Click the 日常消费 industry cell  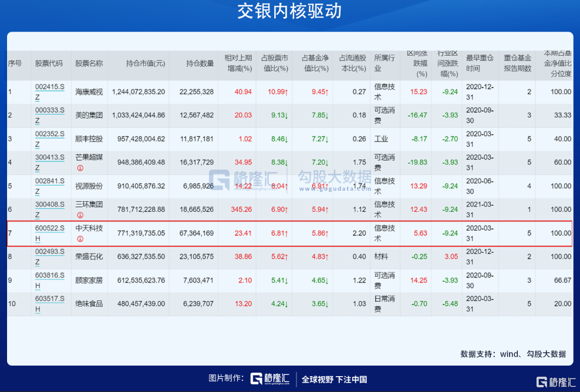point(385,303)
